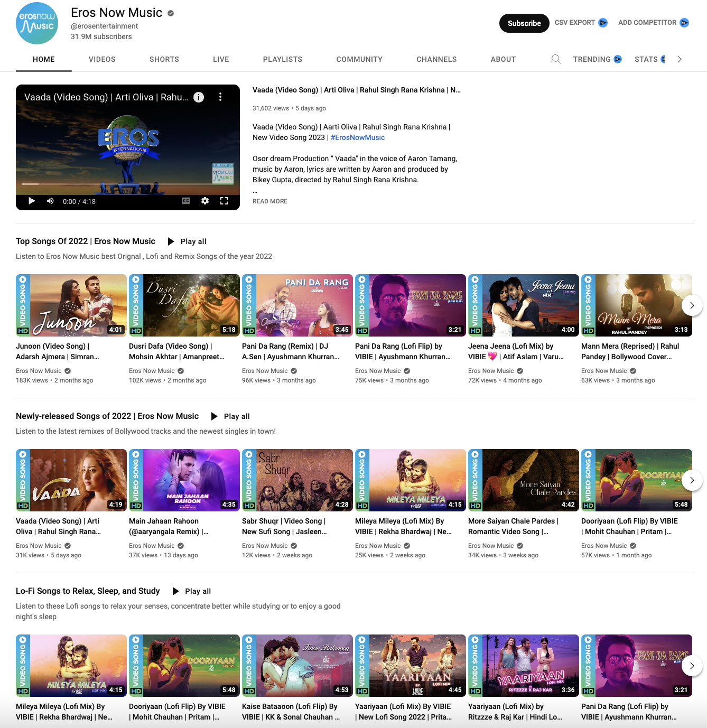This screenshot has height=728, width=707.
Task: Click verified badge under Junoon video
Action: point(68,371)
